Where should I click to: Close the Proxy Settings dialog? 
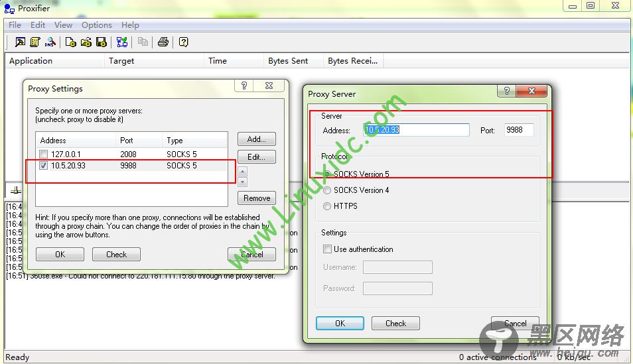269,86
